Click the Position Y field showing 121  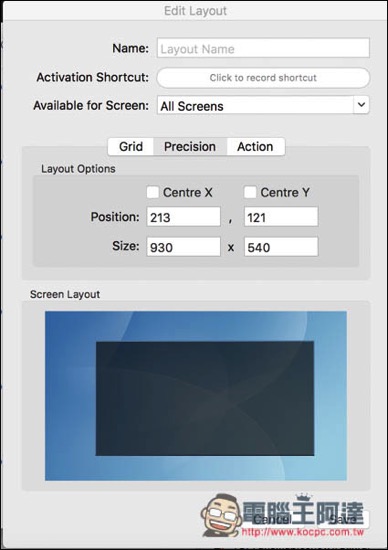[x=281, y=217]
